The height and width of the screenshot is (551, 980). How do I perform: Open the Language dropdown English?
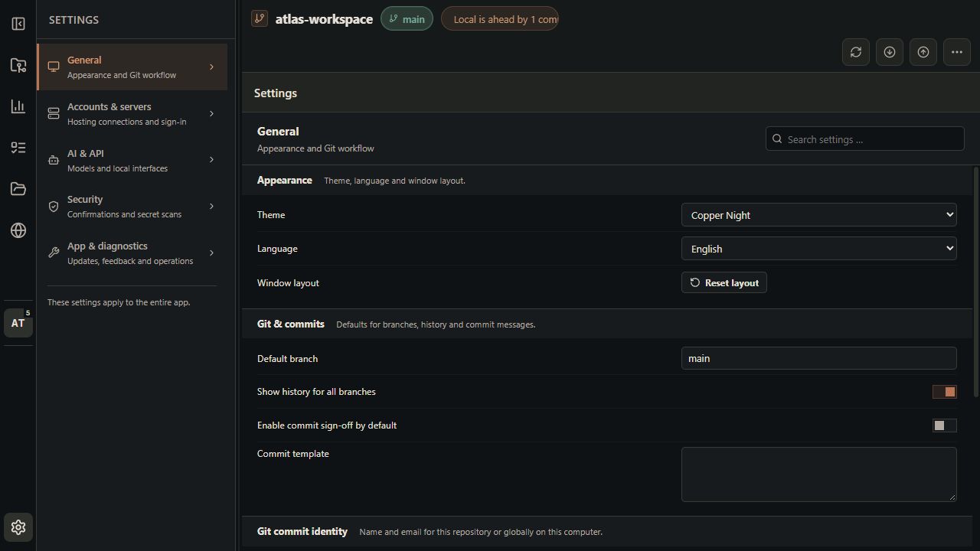(x=819, y=249)
